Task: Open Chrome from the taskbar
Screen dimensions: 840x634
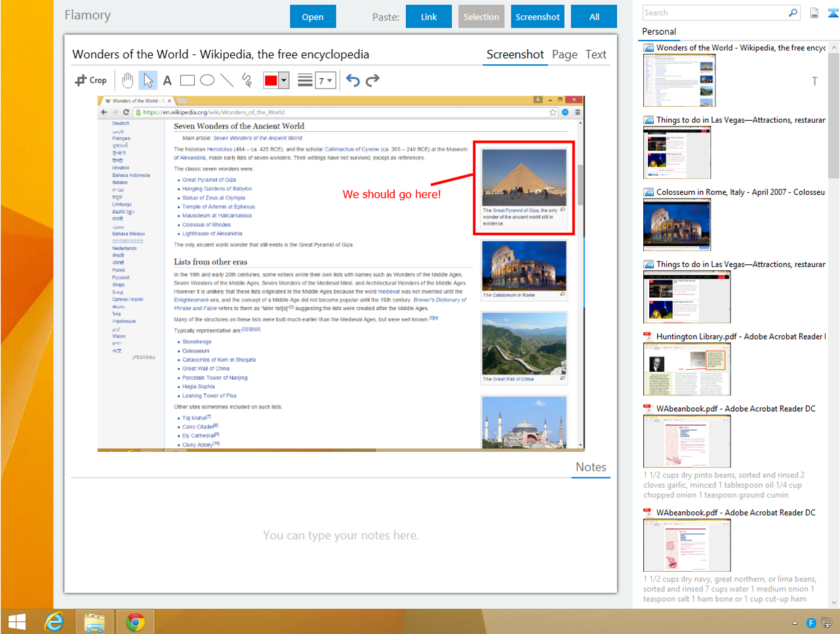Action: [135, 622]
